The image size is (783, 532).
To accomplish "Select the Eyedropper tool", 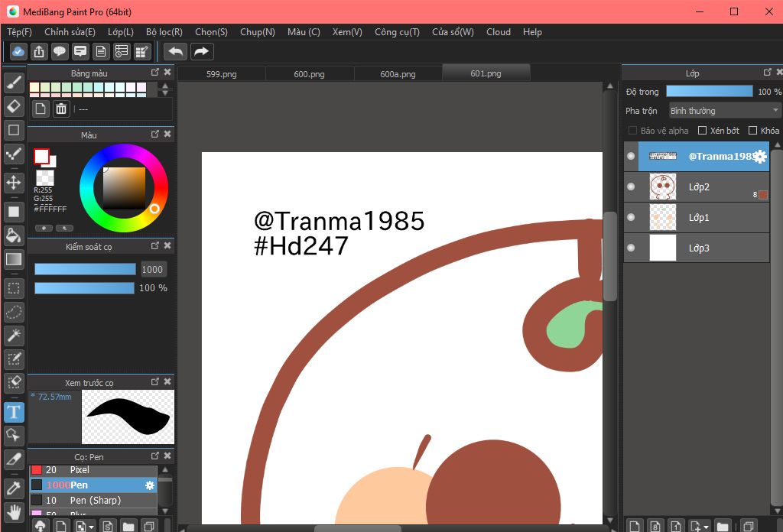I will [x=14, y=488].
